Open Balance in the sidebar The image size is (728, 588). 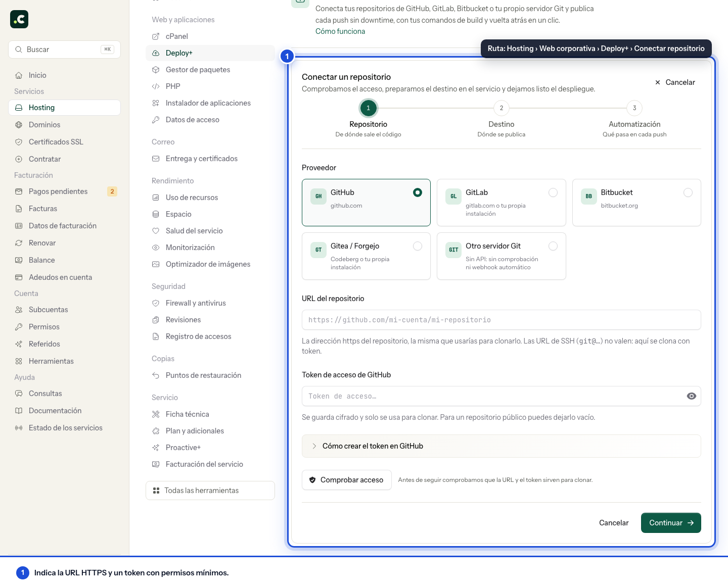click(64, 260)
